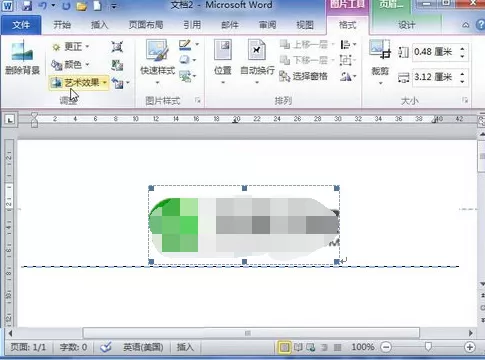Open the Quick Styles (快速样式) gallery
The width and height of the screenshot is (485, 360).
click(x=157, y=61)
